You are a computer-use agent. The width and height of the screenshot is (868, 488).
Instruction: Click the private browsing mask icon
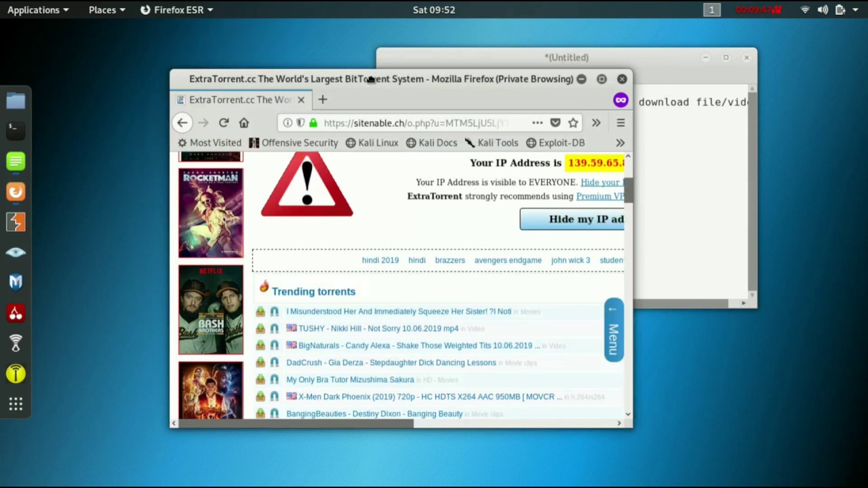pyautogui.click(x=620, y=100)
